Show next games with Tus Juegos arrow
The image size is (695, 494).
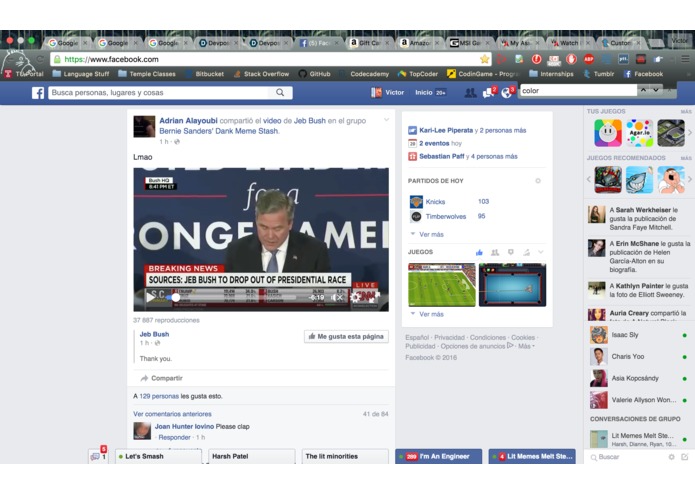point(689,133)
